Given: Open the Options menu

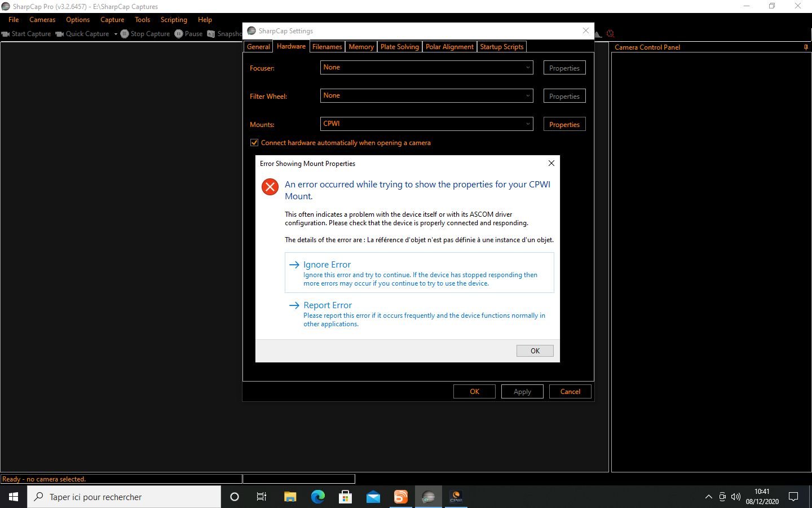Looking at the screenshot, I should coord(78,20).
